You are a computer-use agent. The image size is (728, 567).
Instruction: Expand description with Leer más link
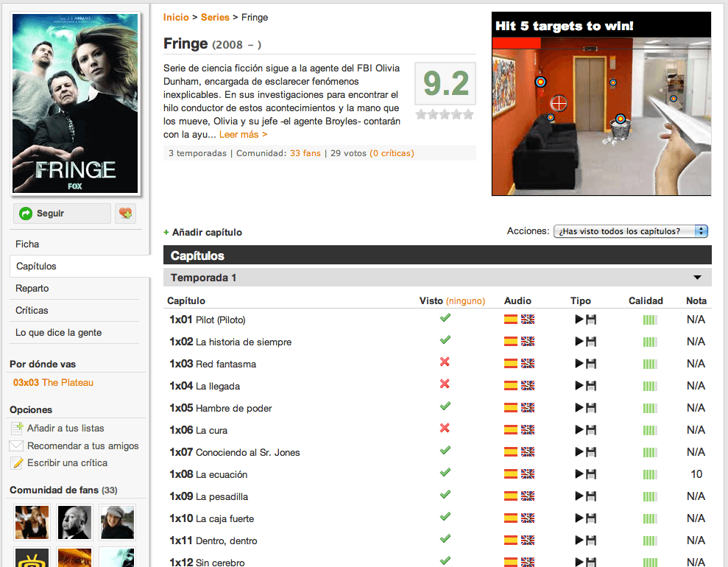[244, 135]
